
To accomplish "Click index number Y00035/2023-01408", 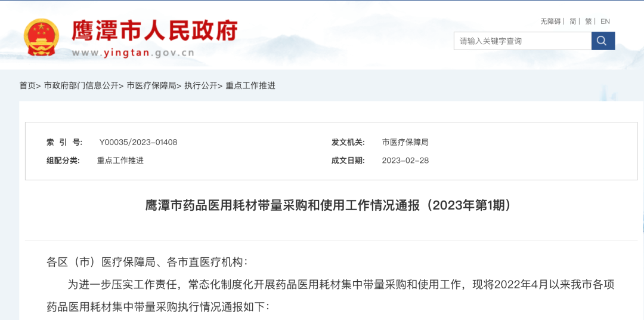I will 138,142.
